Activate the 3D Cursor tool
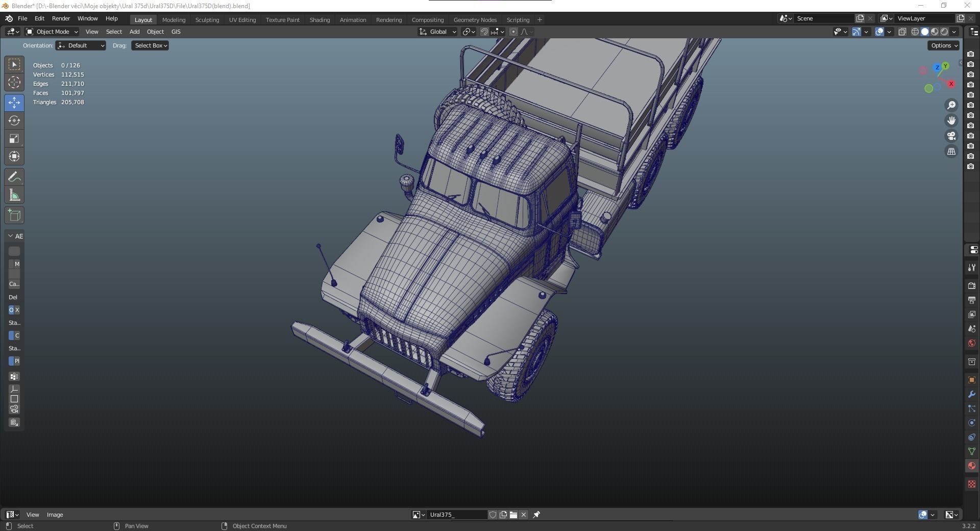 coord(14,82)
